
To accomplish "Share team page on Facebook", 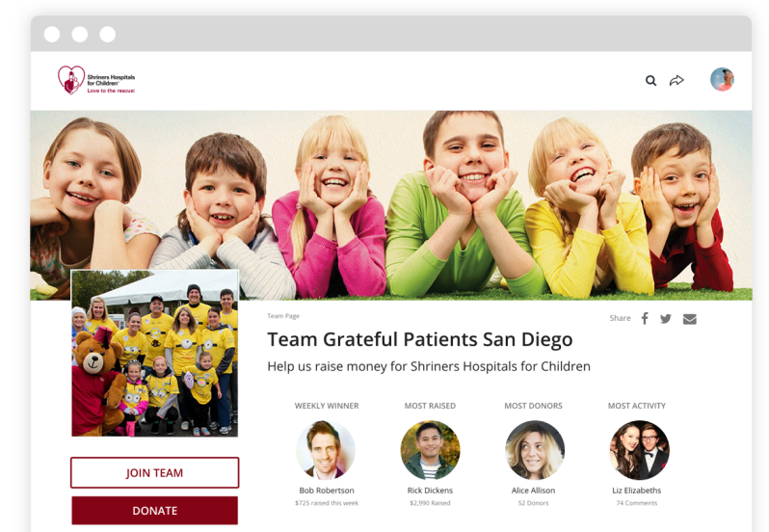I will (645, 319).
